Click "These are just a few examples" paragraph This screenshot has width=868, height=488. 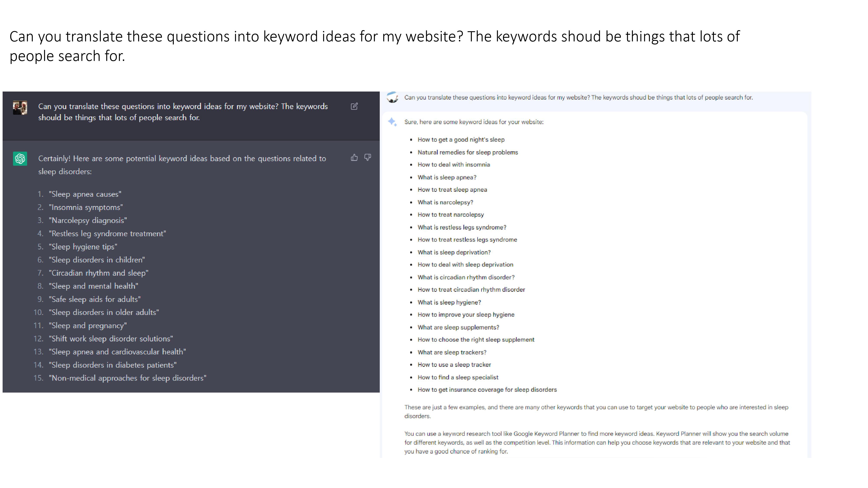596,412
